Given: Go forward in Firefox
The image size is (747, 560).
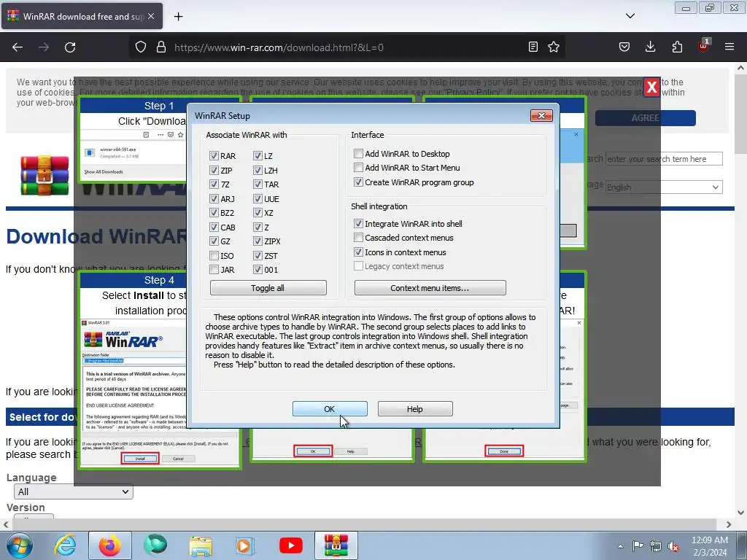Looking at the screenshot, I should tap(44, 47).
